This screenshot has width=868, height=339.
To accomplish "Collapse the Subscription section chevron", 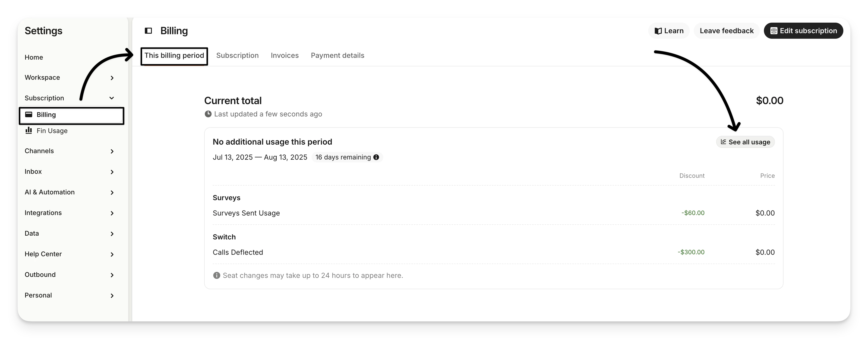I will coord(112,98).
